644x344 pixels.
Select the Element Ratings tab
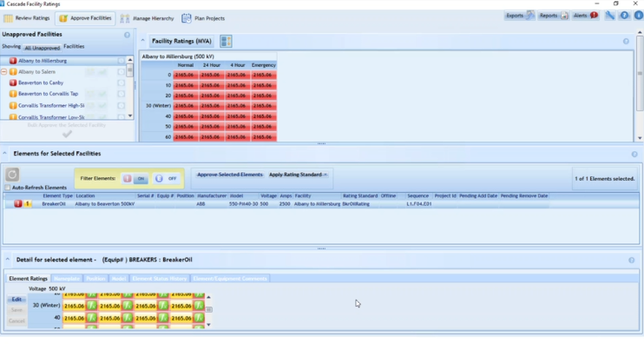point(29,279)
